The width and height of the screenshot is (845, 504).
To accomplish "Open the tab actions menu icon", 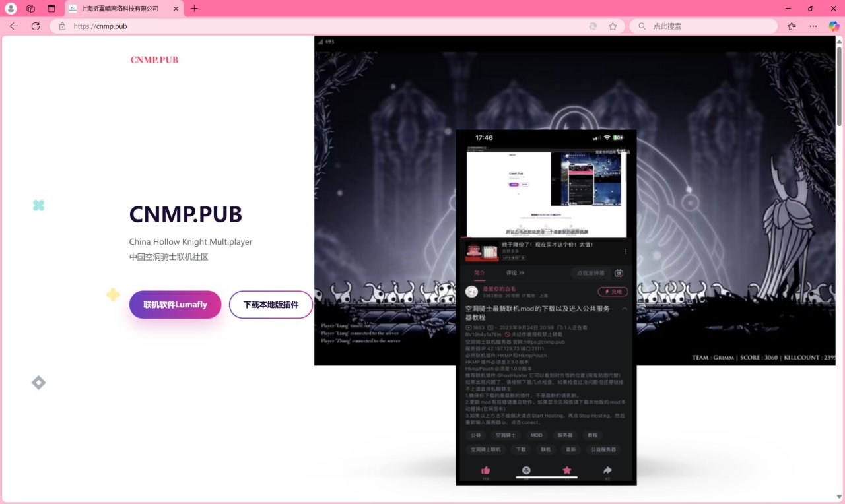I will (51, 9).
